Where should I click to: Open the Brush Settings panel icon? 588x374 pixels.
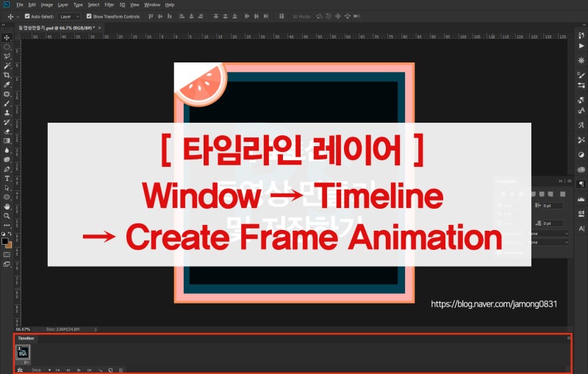click(x=581, y=76)
